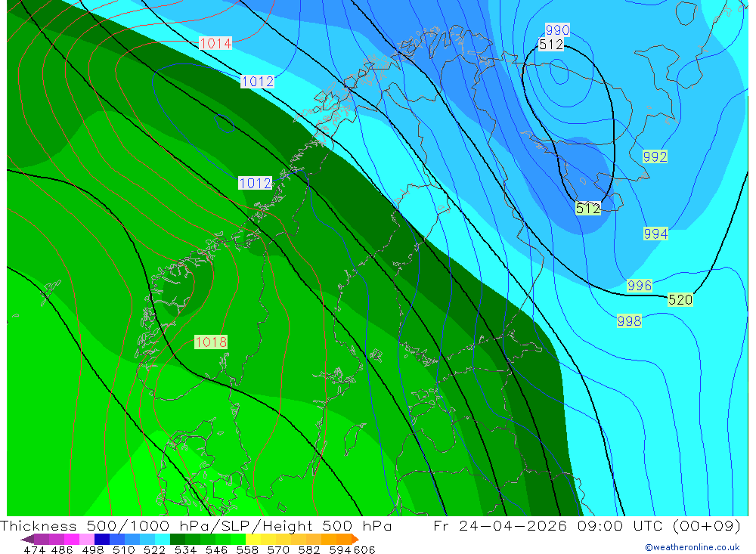Click the legend value 474

[34, 549]
